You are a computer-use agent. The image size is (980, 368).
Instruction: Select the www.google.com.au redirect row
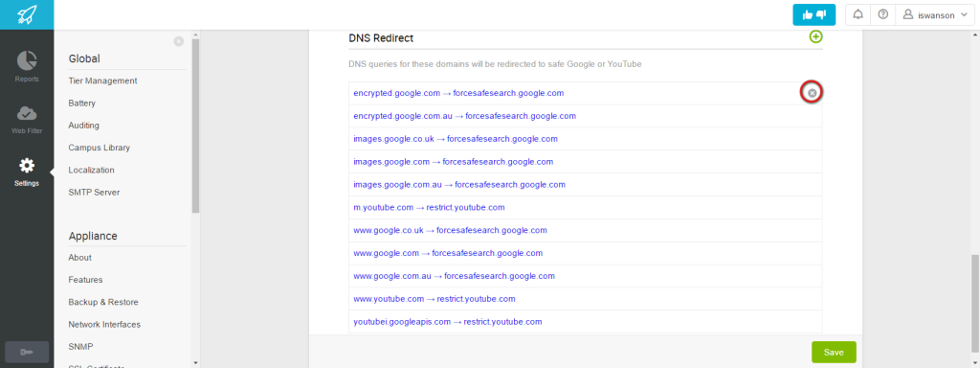pos(585,276)
